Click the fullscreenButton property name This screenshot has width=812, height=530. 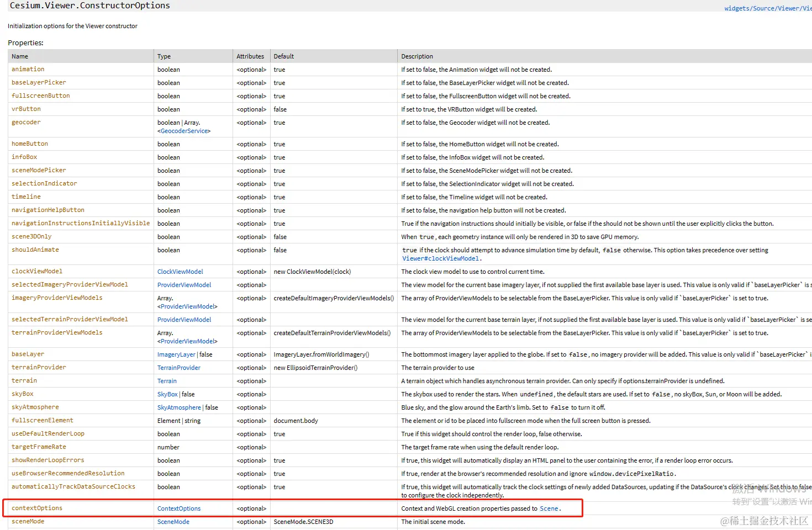[x=41, y=96]
